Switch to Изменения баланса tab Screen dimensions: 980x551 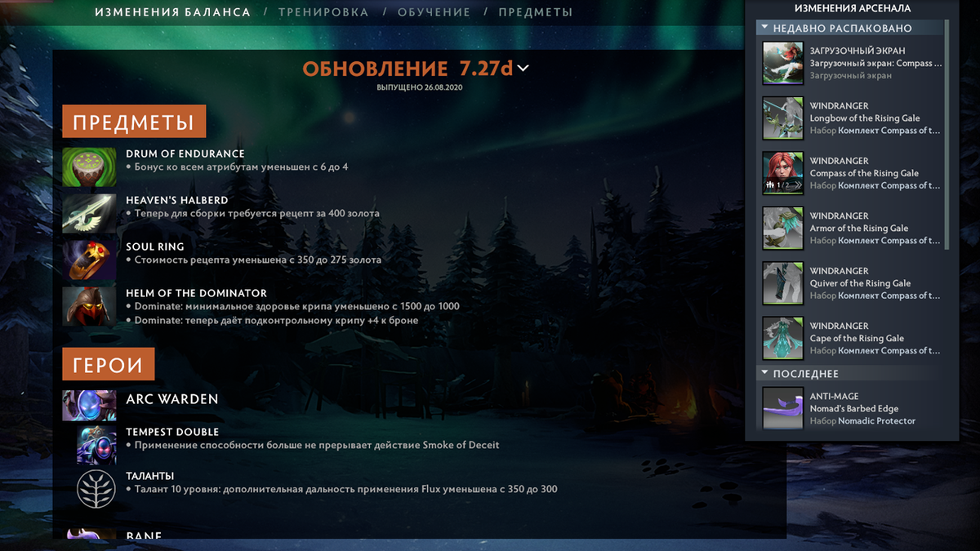click(172, 12)
